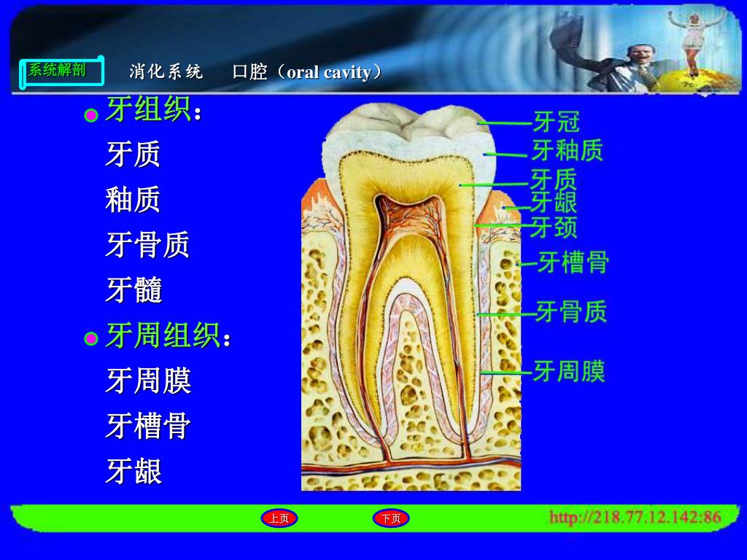This screenshot has height=560, width=747.
Task: Click the 下页 next page button
Action: click(x=391, y=518)
